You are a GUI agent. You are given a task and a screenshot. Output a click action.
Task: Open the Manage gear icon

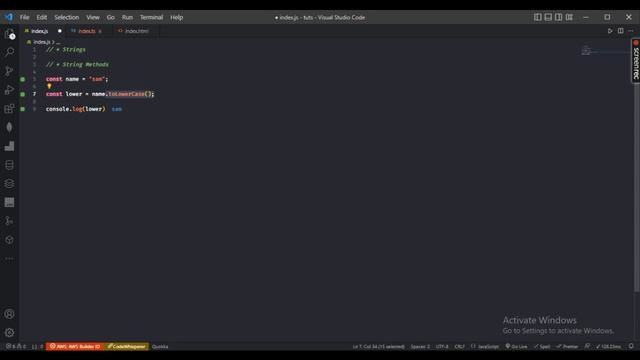9,333
